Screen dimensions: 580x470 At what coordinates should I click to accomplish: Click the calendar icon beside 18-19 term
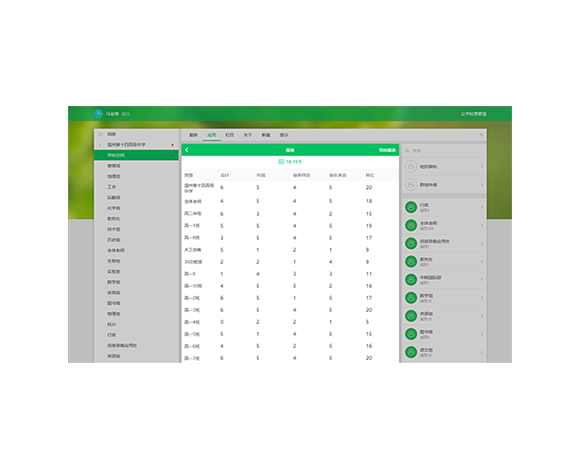pyautogui.click(x=281, y=162)
